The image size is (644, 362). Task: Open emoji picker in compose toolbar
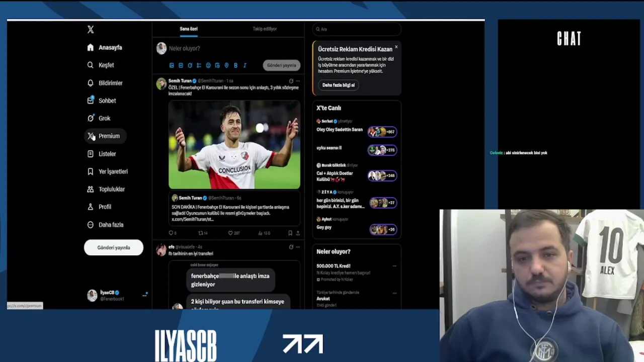[x=208, y=65]
